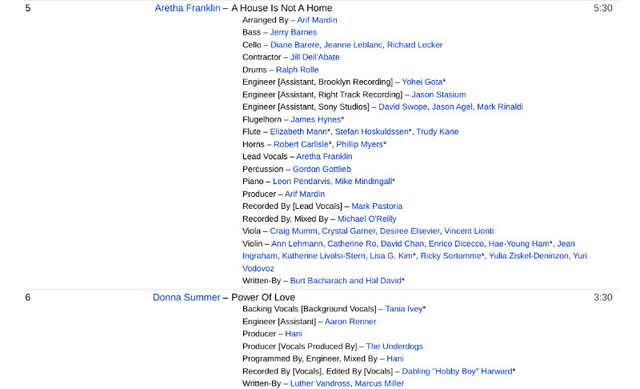Click Jill Dell'Abate contractor link
The height and width of the screenshot is (389, 640).
pos(315,57)
